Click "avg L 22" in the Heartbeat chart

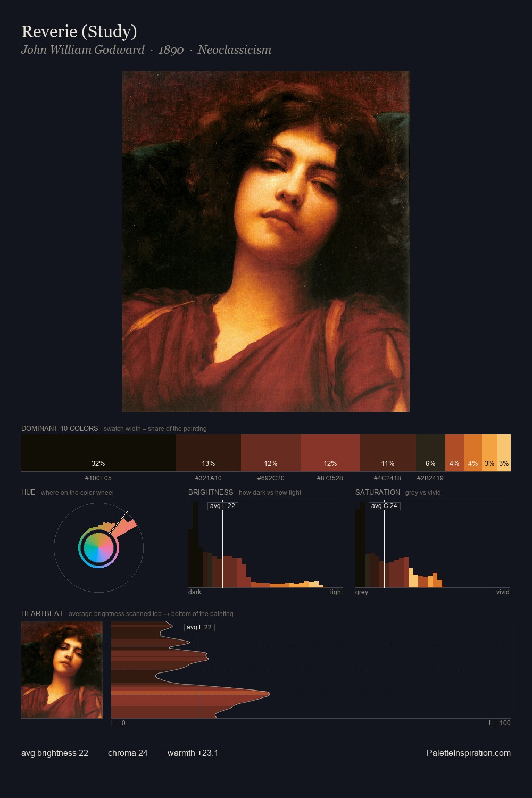pyautogui.click(x=199, y=627)
